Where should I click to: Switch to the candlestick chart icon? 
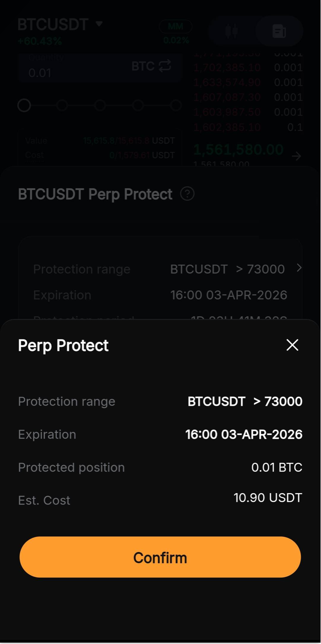click(x=232, y=31)
